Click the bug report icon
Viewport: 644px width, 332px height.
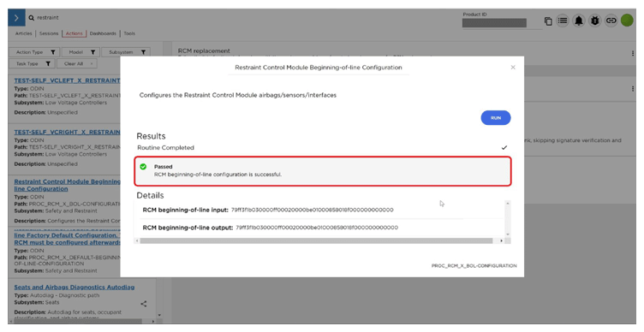[594, 21]
